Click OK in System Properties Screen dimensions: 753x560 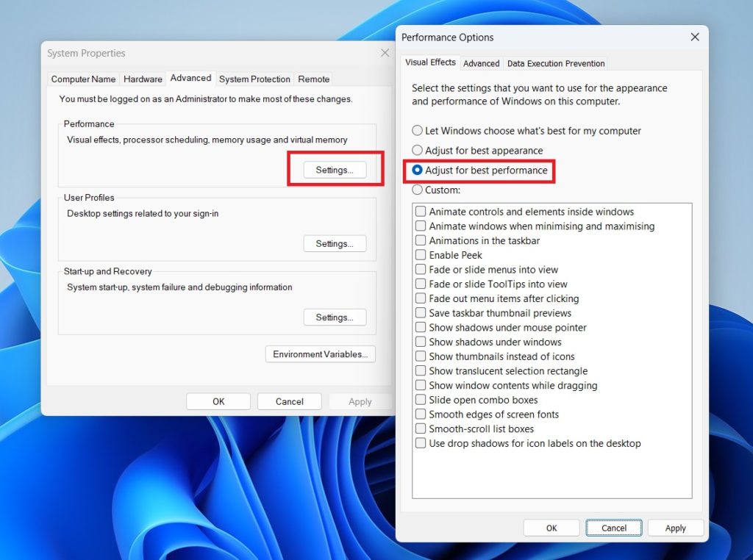click(x=218, y=402)
